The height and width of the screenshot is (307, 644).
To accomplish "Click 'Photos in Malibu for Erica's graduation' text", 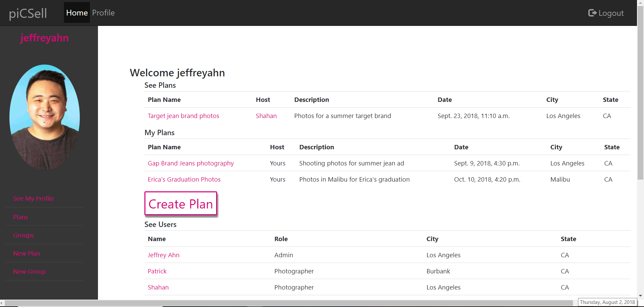I will (x=354, y=179).
